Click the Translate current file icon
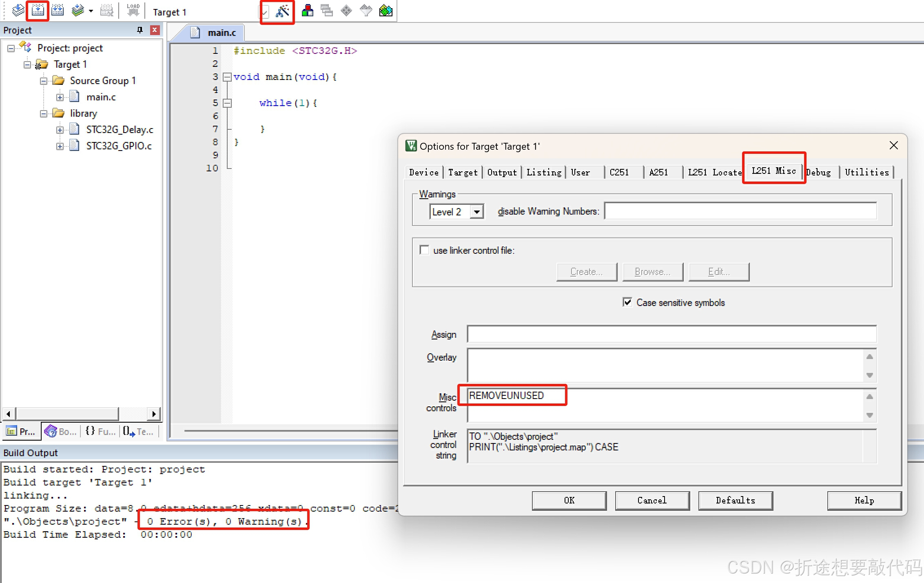Image resolution: width=924 pixels, height=583 pixels. 18,10
